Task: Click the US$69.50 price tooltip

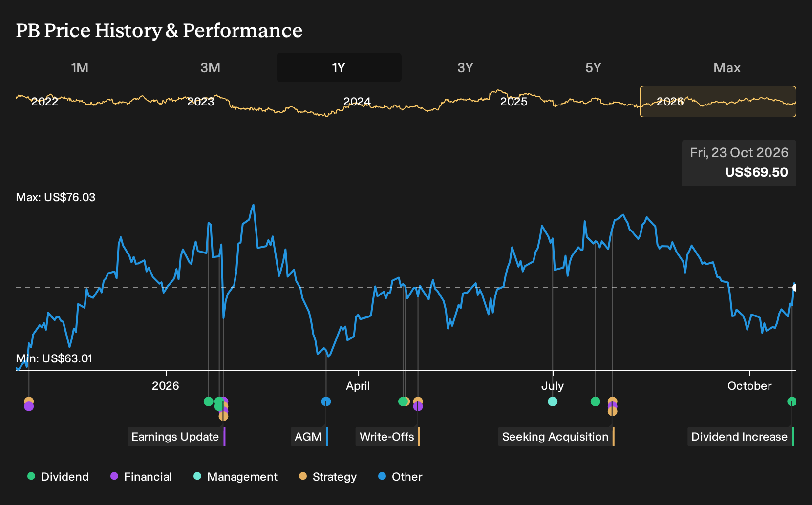Action: [x=739, y=163]
